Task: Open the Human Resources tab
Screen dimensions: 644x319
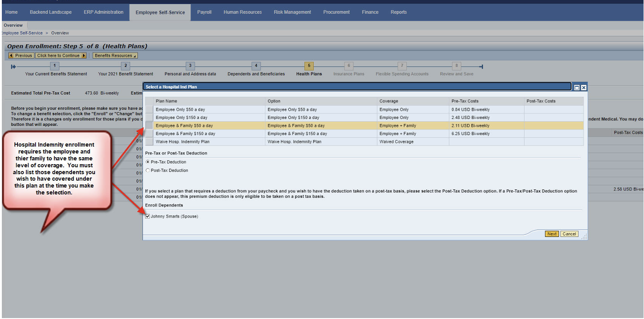Action: (x=242, y=12)
